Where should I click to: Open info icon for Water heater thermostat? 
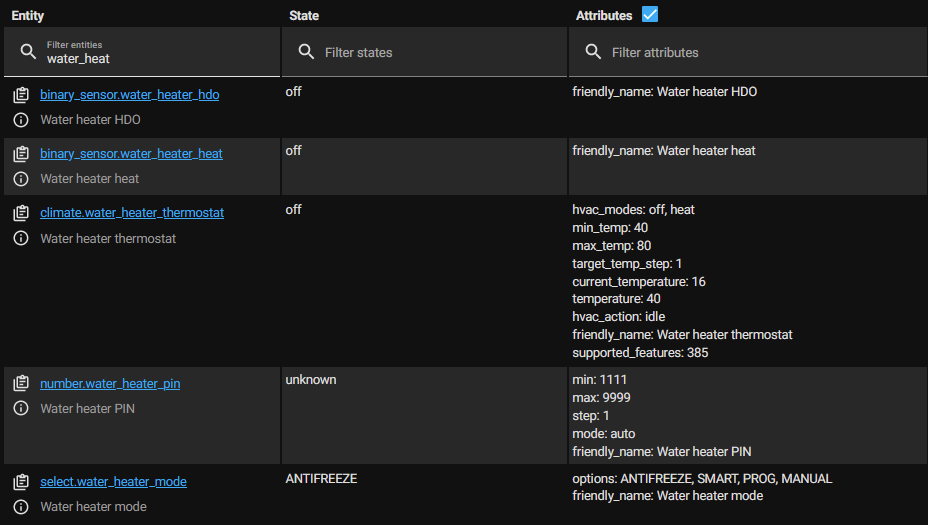[x=21, y=239]
